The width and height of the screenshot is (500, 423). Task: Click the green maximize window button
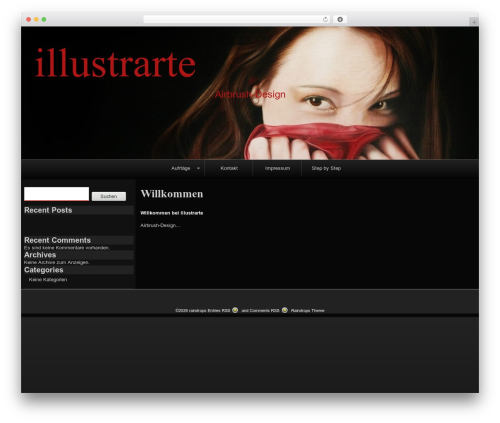click(x=44, y=19)
